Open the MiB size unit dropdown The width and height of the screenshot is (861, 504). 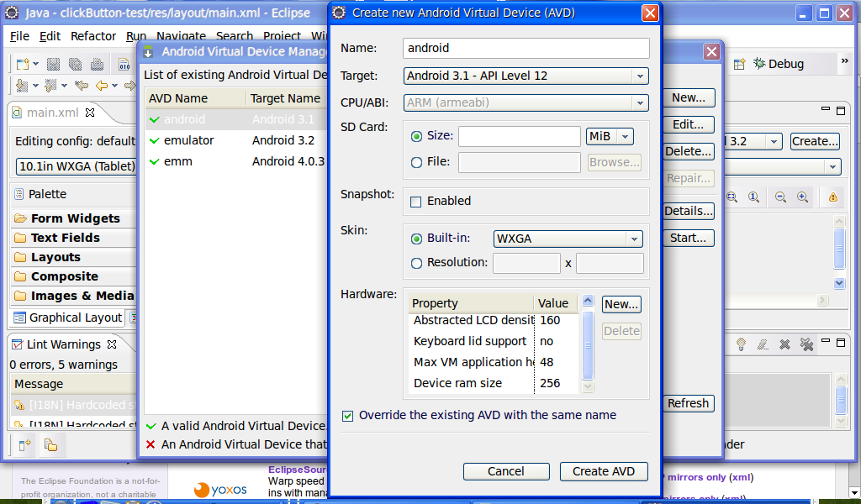(609, 135)
